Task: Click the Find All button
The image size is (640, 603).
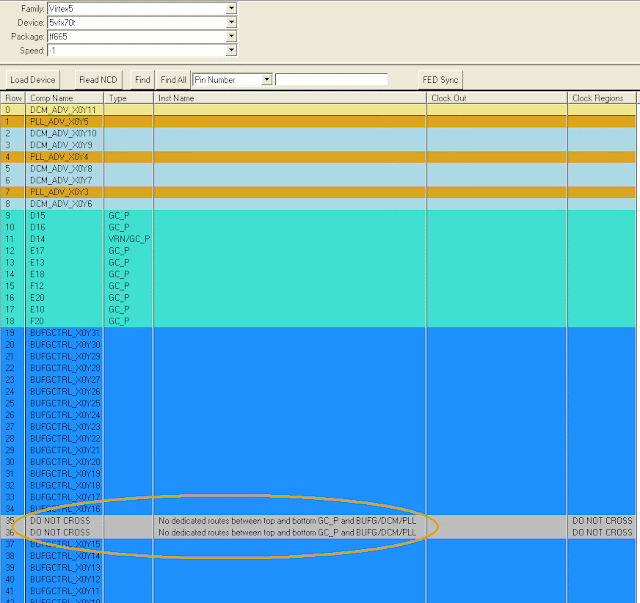Action: (x=173, y=80)
